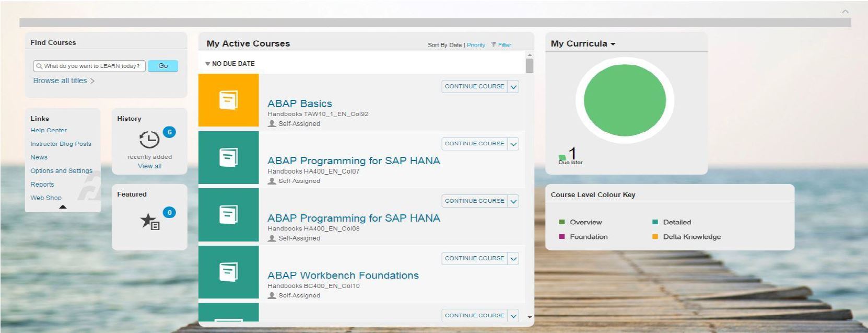Sort active courses by Priority
Viewport: 868px width, 333px height.
pyautogui.click(x=476, y=45)
